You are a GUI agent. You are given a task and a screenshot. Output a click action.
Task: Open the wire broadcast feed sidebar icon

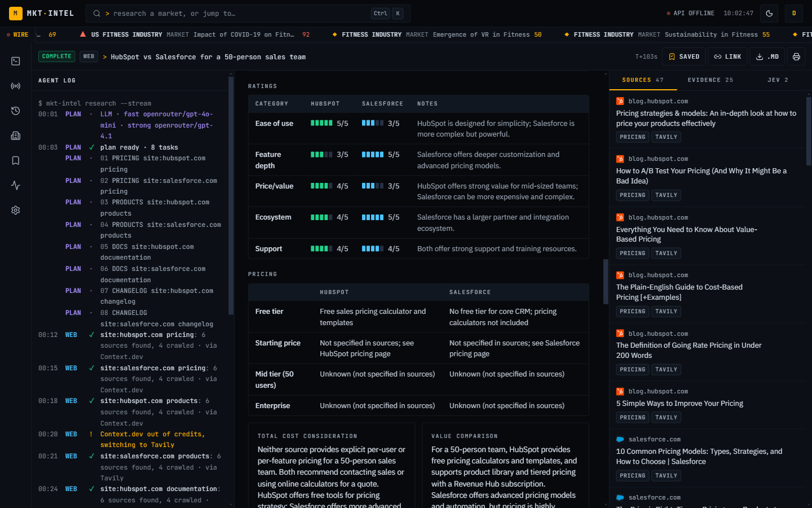click(x=16, y=86)
